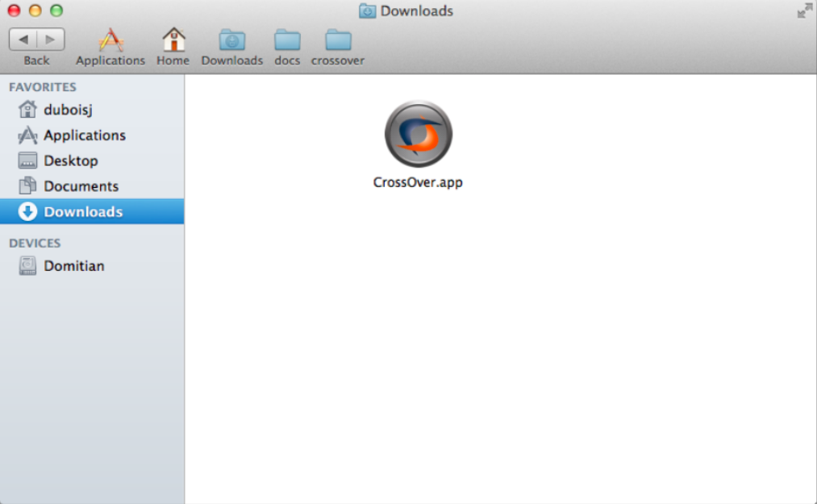Click the duboisj house icon in sidebar
The width and height of the screenshot is (817, 504).
[x=27, y=109]
